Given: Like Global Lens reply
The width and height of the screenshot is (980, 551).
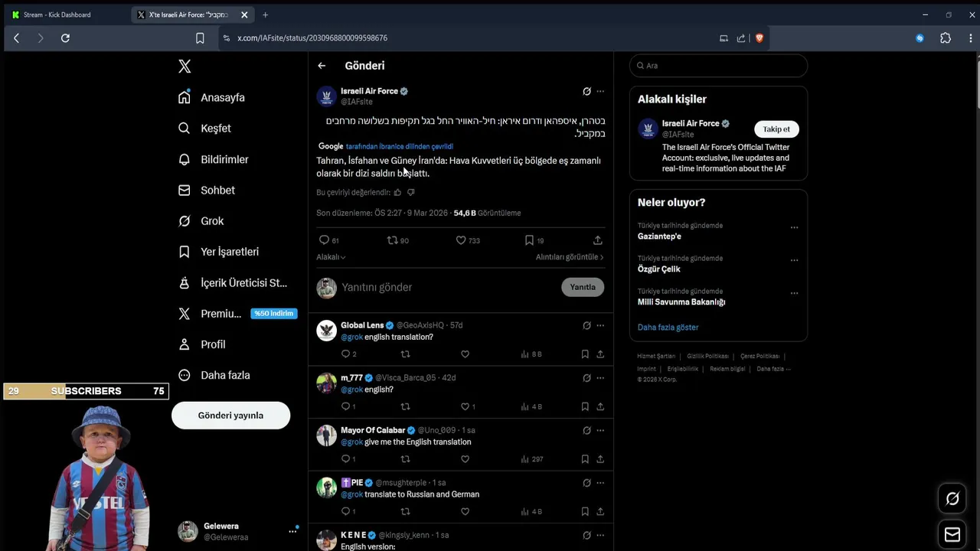Looking at the screenshot, I should 465,354.
